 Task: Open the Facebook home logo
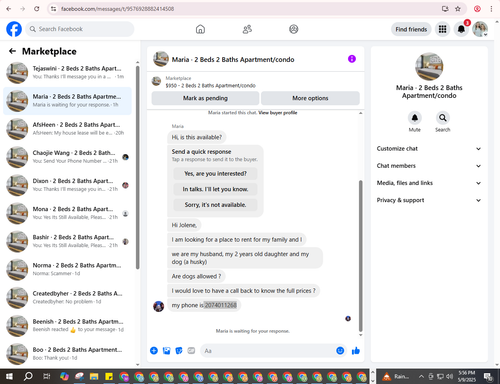pyautogui.click(x=14, y=29)
